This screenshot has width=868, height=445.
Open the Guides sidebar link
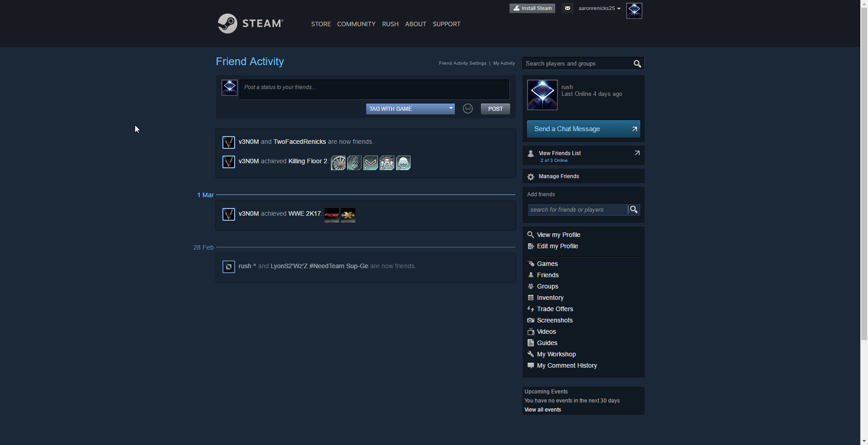pyautogui.click(x=547, y=343)
